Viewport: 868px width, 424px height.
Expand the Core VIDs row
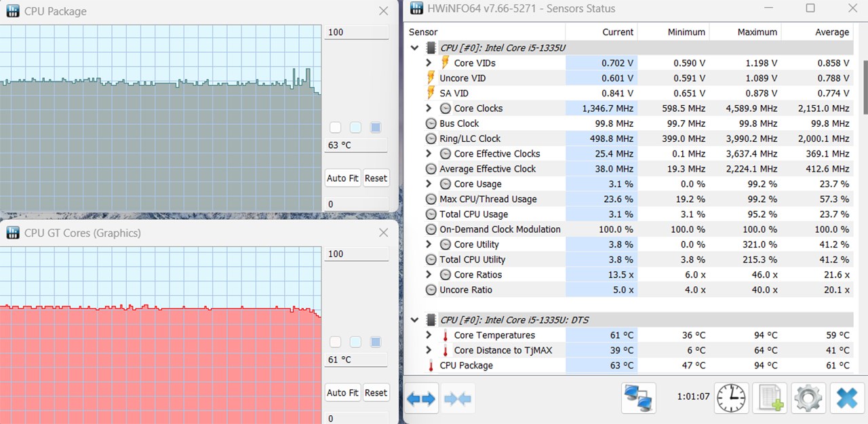(429, 62)
